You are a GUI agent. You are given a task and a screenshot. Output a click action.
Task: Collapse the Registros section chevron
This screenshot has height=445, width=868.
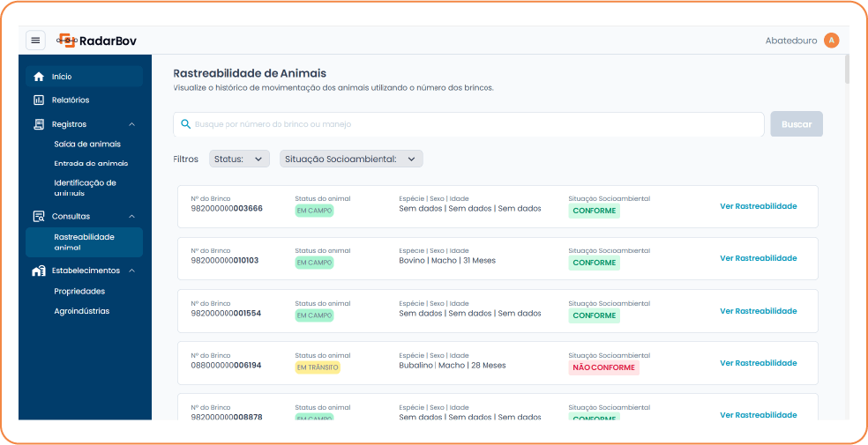131,124
